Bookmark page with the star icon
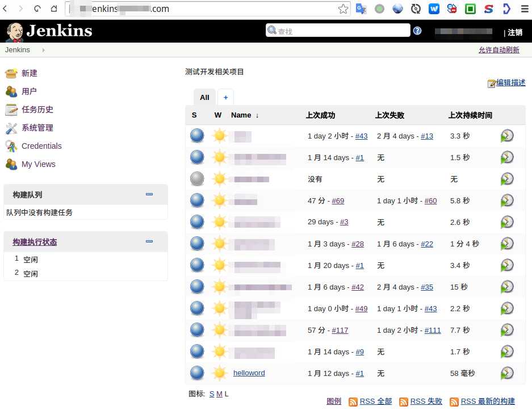The image size is (532, 410). 343,9
